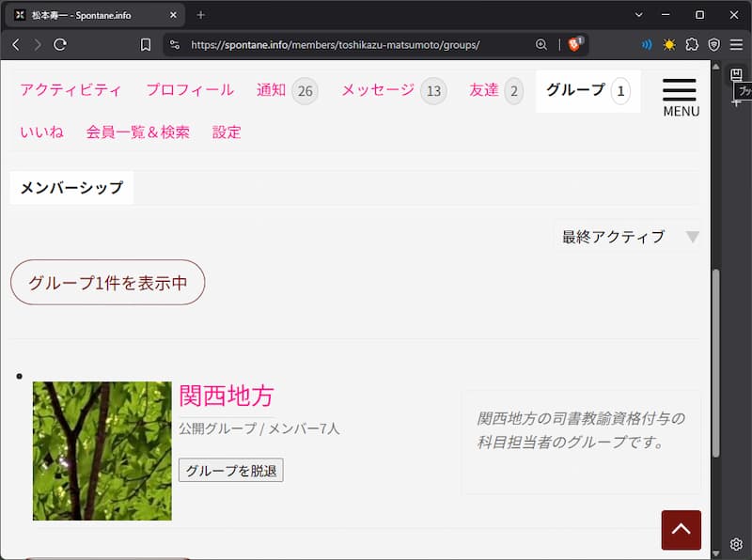
Task: Open the site MENU hamburger icon
Action: click(x=680, y=98)
